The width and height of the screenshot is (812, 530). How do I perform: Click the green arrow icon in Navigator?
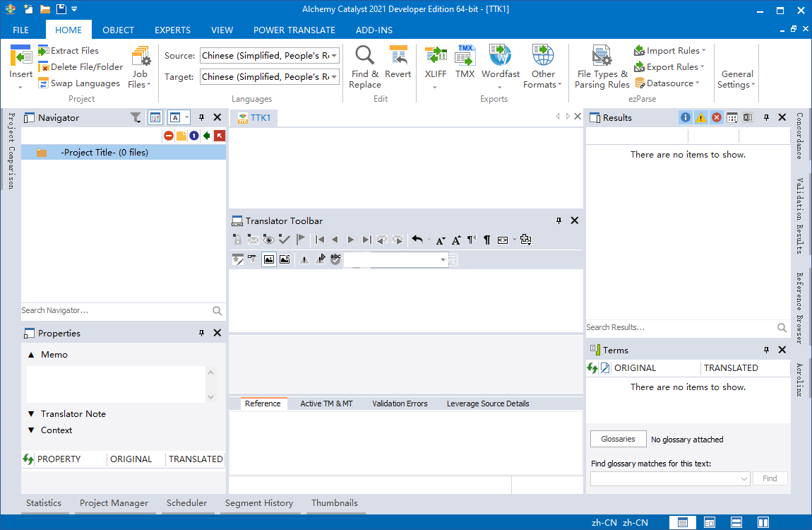207,136
